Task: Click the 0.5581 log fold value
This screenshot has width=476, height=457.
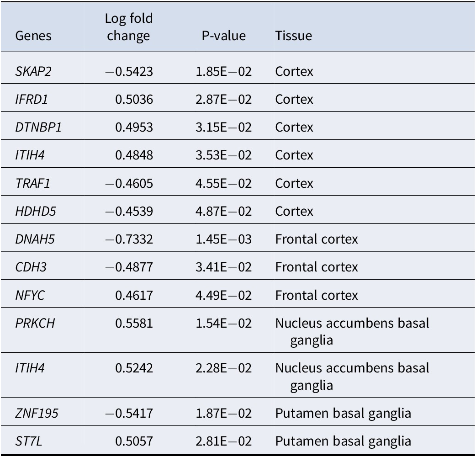Action: pyautogui.click(x=134, y=324)
